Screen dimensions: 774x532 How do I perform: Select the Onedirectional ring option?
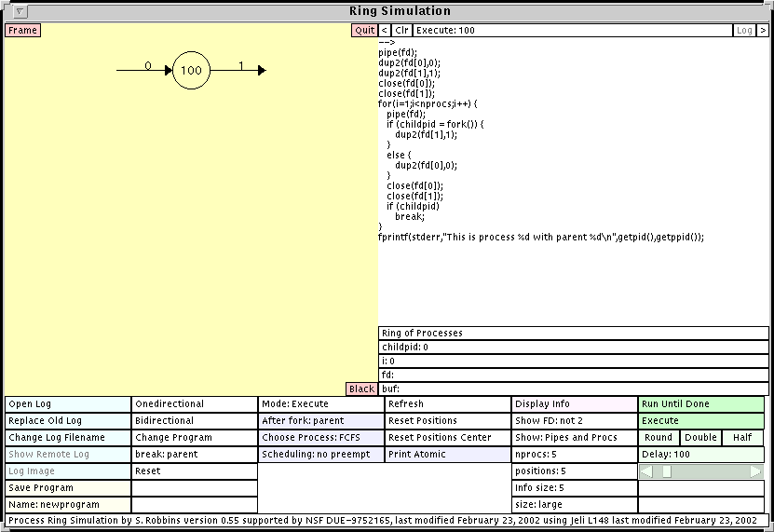[x=195, y=404]
